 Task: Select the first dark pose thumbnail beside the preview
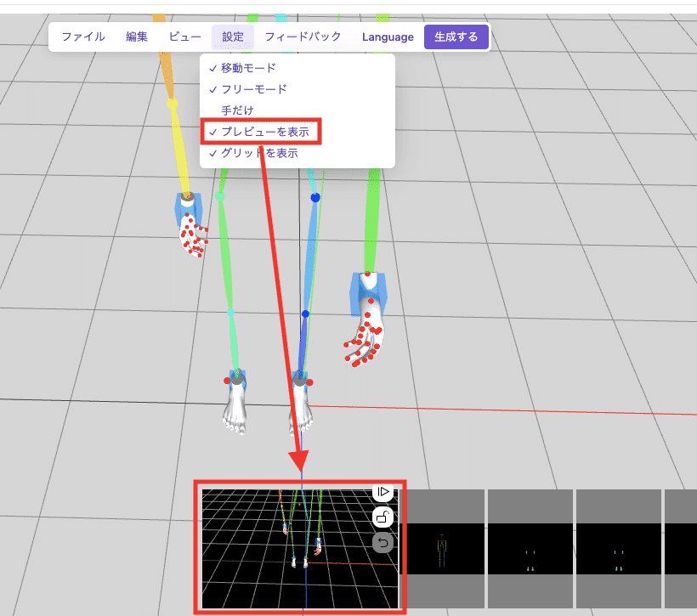pos(445,547)
